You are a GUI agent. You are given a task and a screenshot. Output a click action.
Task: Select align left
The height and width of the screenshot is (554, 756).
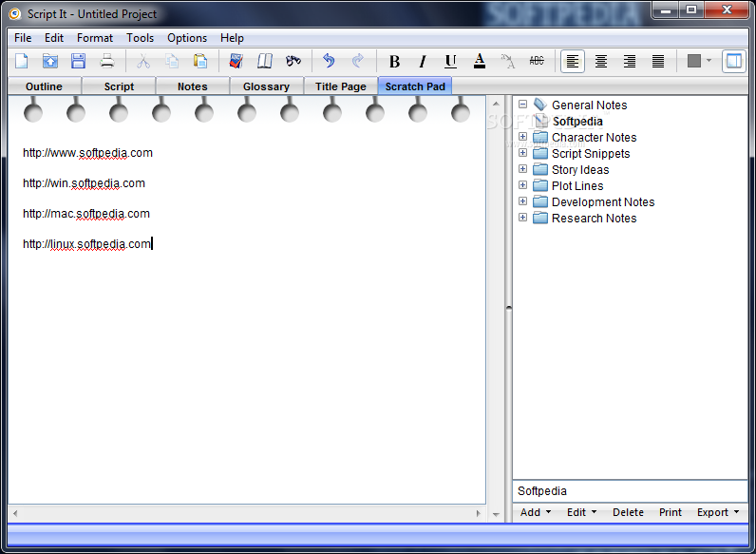pyautogui.click(x=573, y=61)
